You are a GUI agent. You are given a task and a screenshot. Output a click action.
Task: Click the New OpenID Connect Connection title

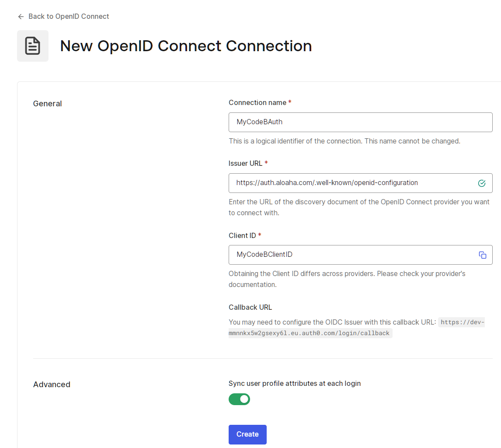186,46
